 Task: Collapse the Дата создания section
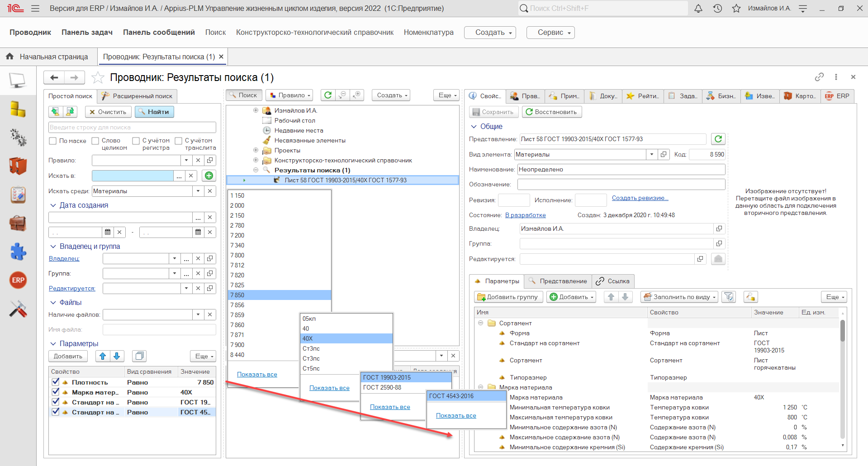tap(53, 205)
